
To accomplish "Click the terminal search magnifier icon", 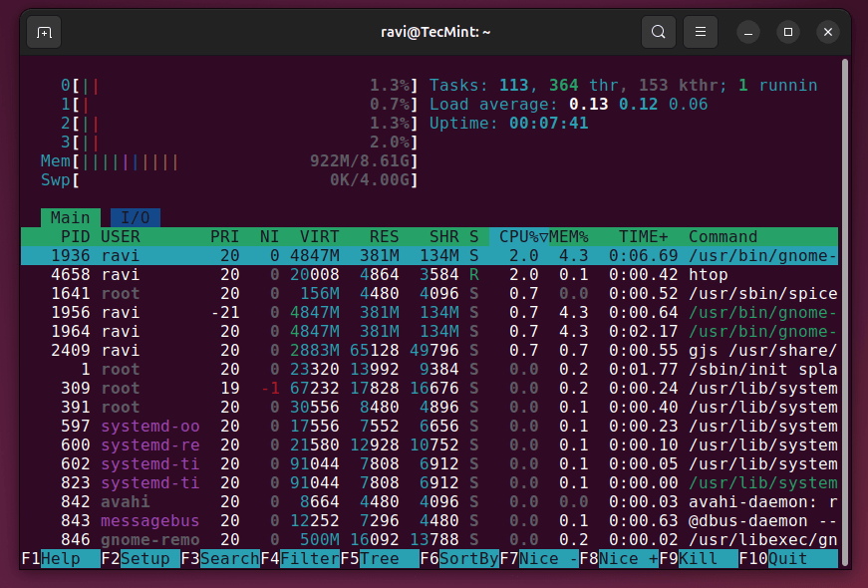I will coord(658,32).
